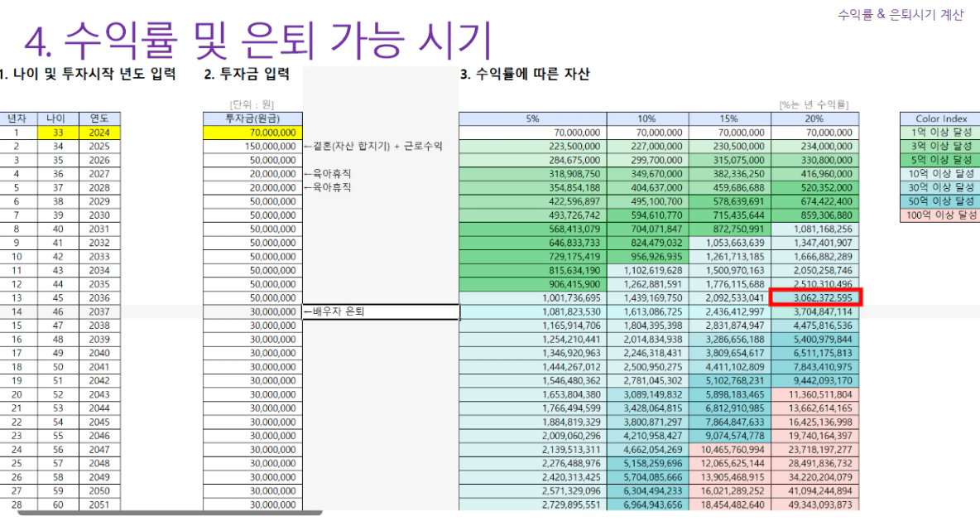Click the 결혼(자산 합치기) + 근로수익 note
This screenshot has height=531, width=980.
pos(373,147)
